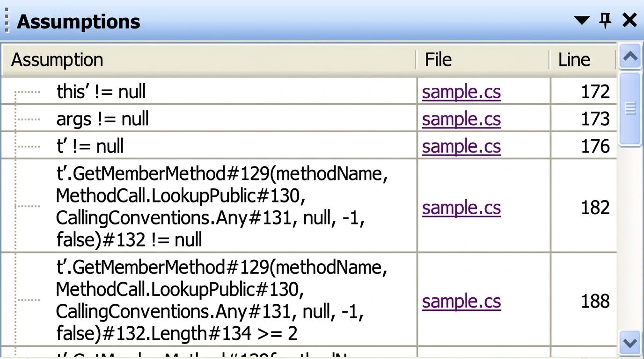Viewport: 644px width, 359px height.
Task: Sort by the Line column header
Action: click(583, 60)
